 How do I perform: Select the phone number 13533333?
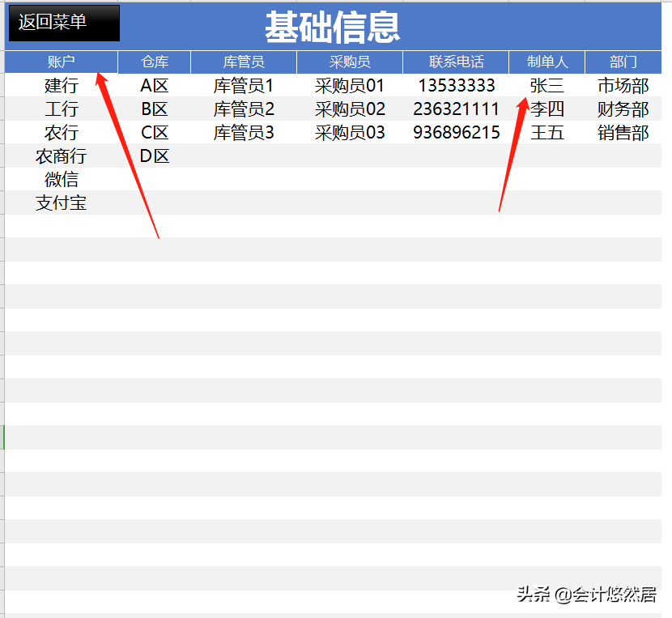tap(456, 85)
